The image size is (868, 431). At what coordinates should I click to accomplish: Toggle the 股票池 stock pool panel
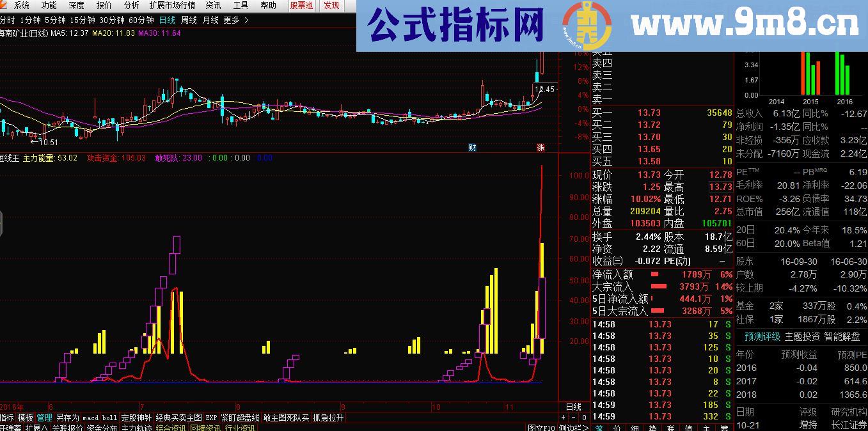(301, 6)
